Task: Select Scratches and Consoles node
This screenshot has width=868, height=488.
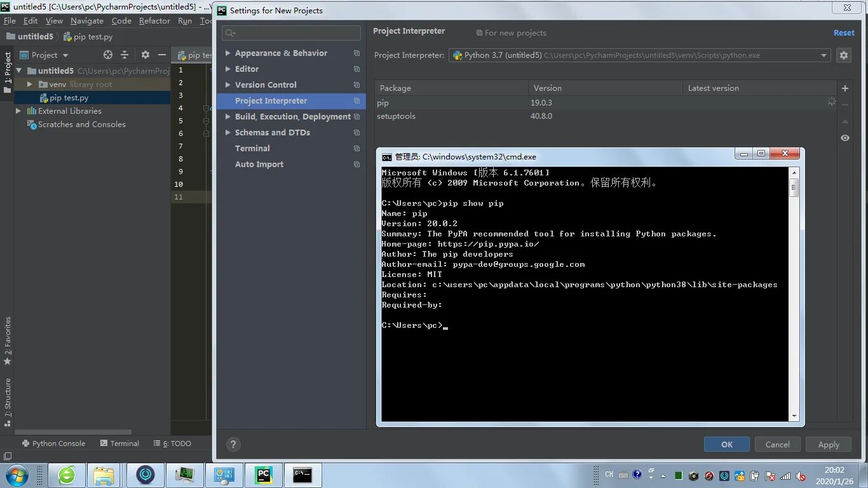Action: [x=81, y=125]
